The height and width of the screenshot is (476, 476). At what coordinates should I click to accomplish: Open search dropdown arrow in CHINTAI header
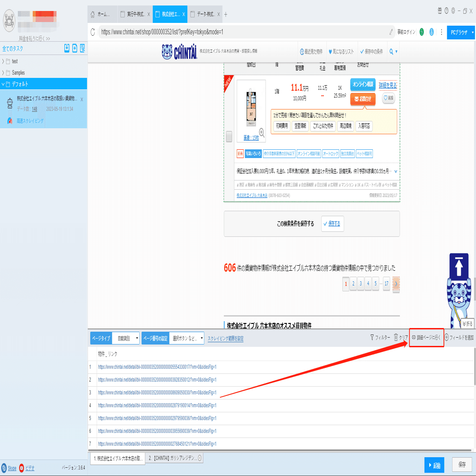point(396,52)
